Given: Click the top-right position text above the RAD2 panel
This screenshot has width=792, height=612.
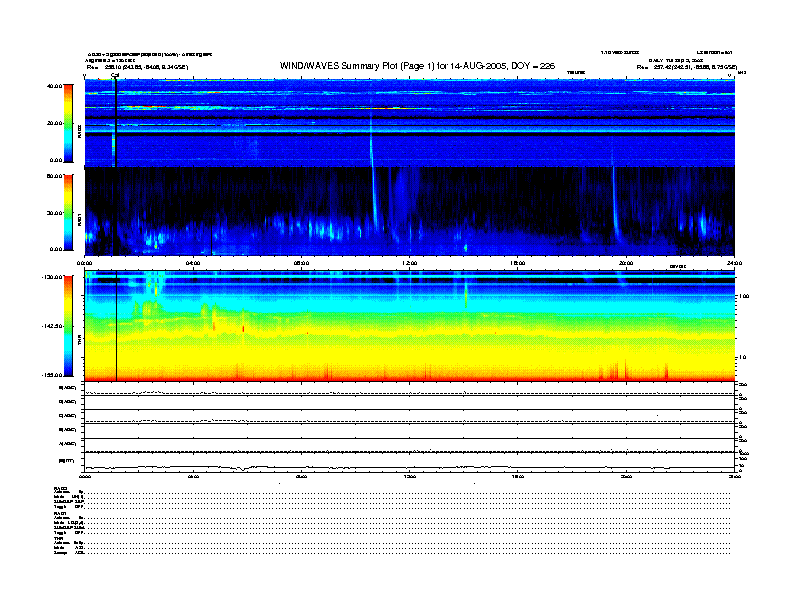Looking at the screenshot, I should point(686,67).
